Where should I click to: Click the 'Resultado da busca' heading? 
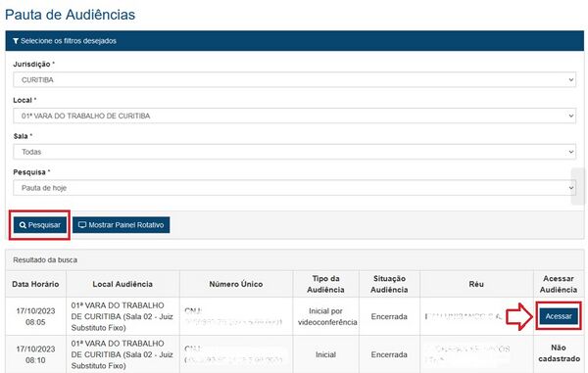pos(45,259)
